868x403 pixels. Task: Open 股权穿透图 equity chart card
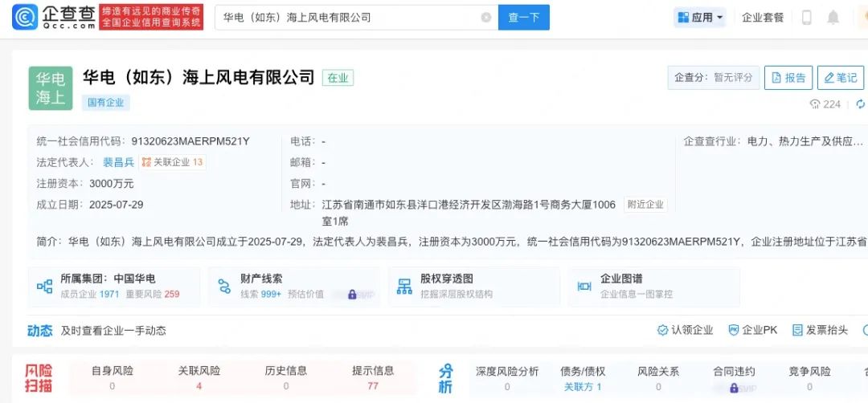pos(474,287)
